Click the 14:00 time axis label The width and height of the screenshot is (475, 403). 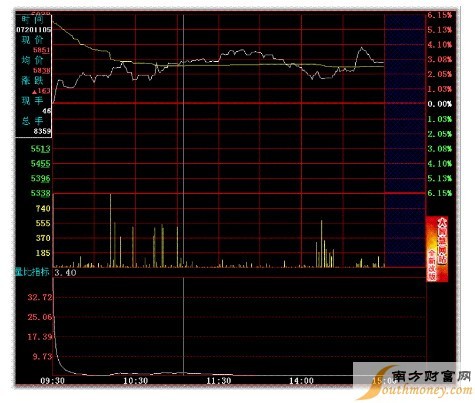tap(301, 381)
